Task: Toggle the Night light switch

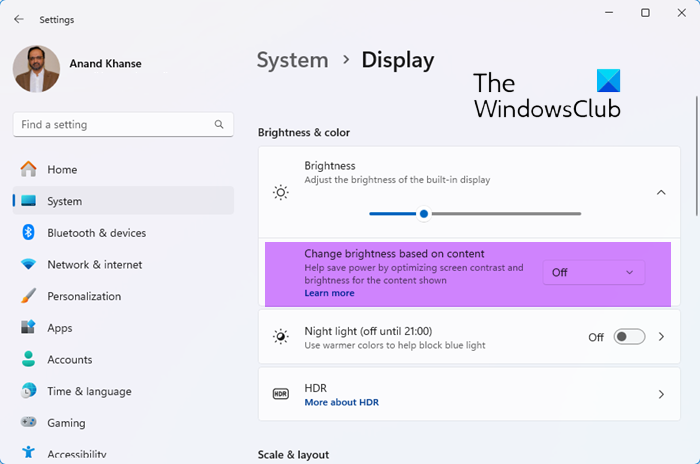Action: pos(629,337)
